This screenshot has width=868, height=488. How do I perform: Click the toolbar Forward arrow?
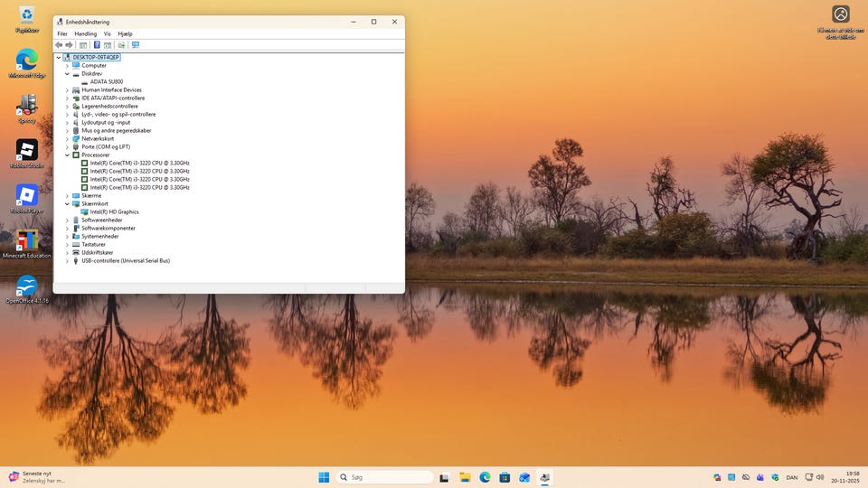coord(70,45)
